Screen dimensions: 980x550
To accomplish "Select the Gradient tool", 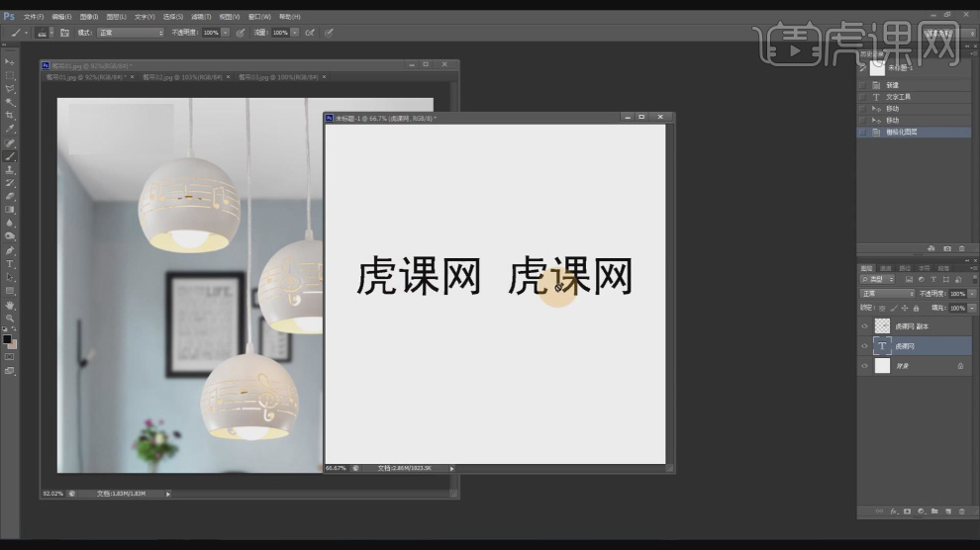I will click(9, 210).
